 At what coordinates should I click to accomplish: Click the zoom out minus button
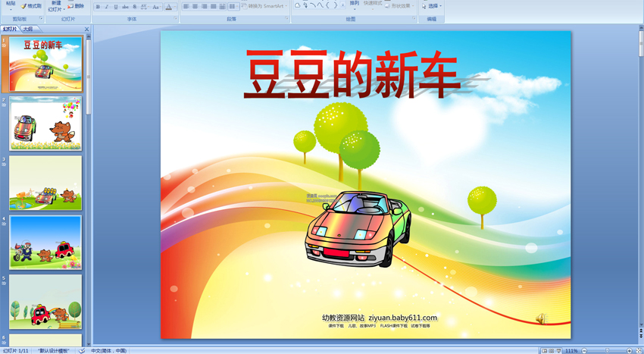point(584,351)
